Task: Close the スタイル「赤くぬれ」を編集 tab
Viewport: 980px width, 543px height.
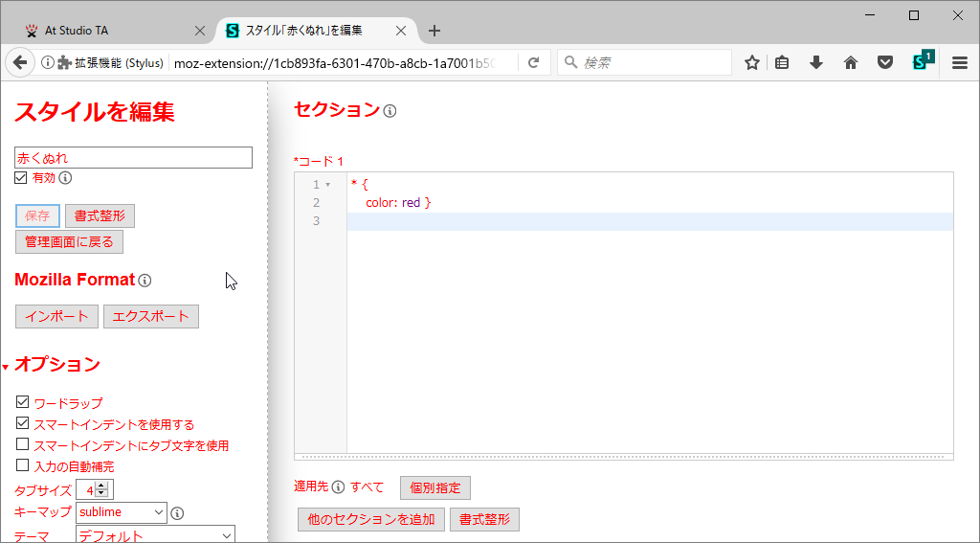Action: coord(401,31)
